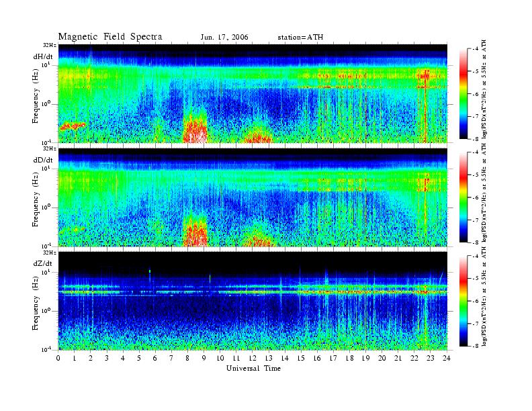Click the "-5" value on dZ/dt colorbar

(476, 279)
